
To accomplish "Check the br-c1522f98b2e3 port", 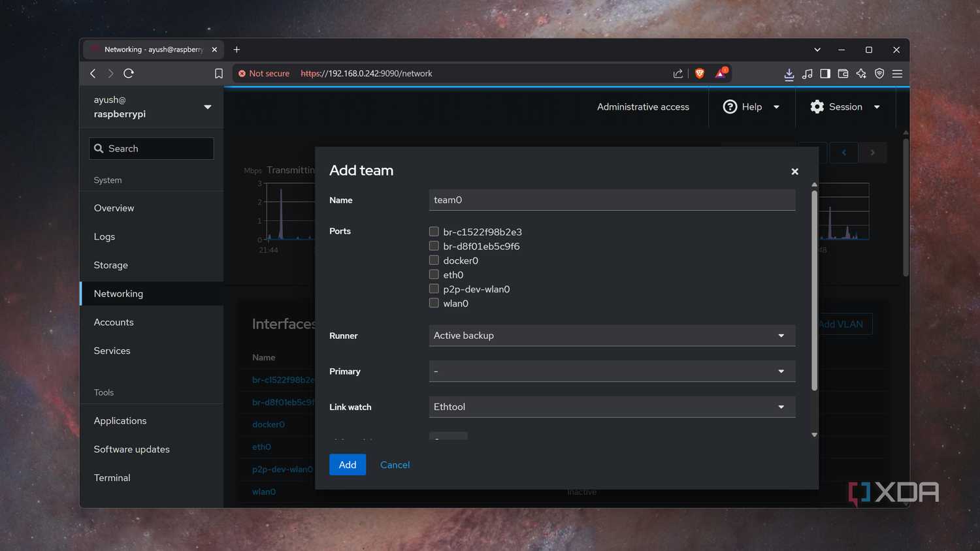I will click(434, 232).
